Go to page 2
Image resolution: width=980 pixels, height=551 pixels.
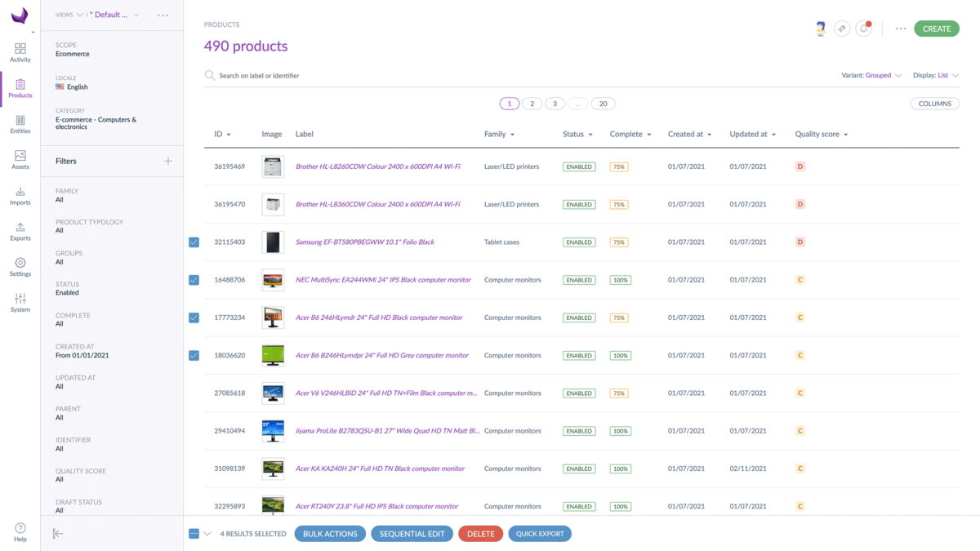[x=532, y=104]
